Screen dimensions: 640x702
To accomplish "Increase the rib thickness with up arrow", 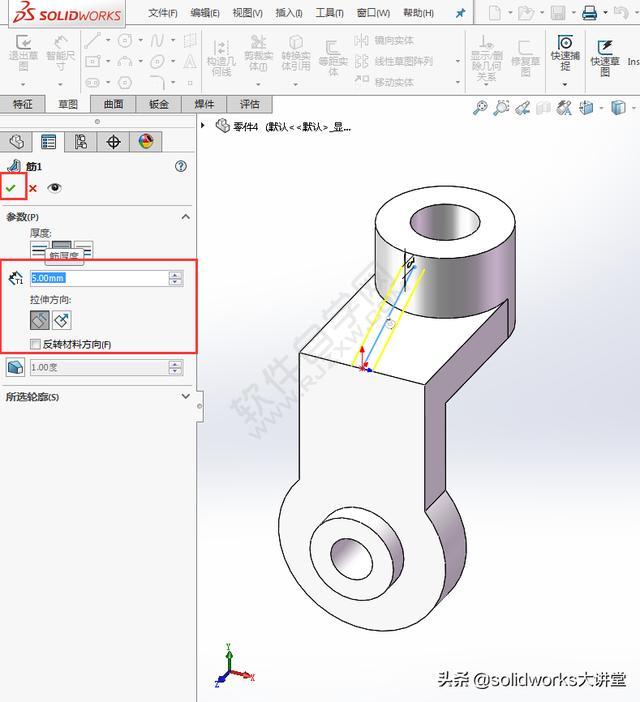I will [175, 274].
